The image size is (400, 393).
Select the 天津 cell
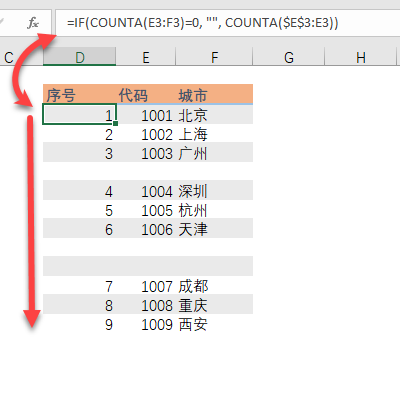pos(214,229)
